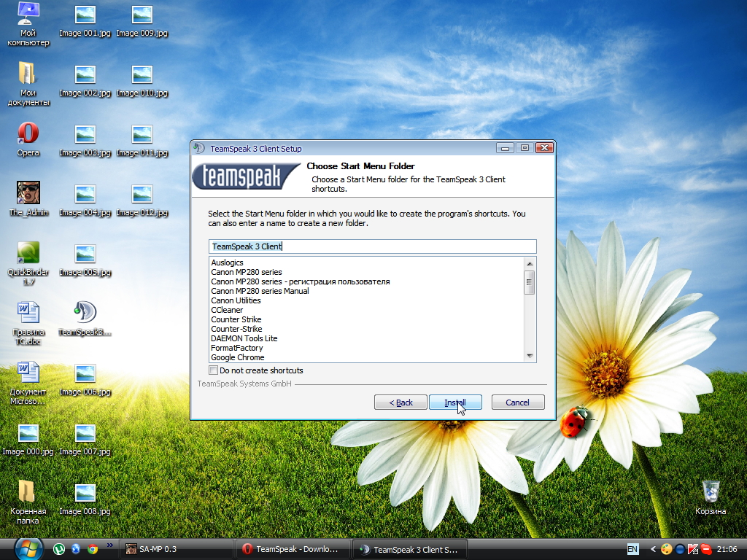Open the Корзина recycle bin
Image resolution: width=747 pixels, height=560 pixels.
tap(711, 497)
